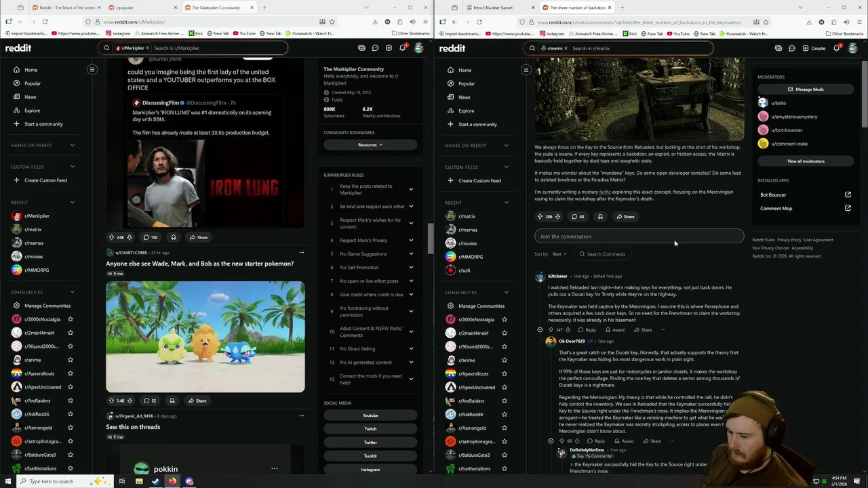Open chat icon in left Reddit window header
Image resolution: width=868 pixels, height=488 pixels.
pyautogui.click(x=375, y=48)
